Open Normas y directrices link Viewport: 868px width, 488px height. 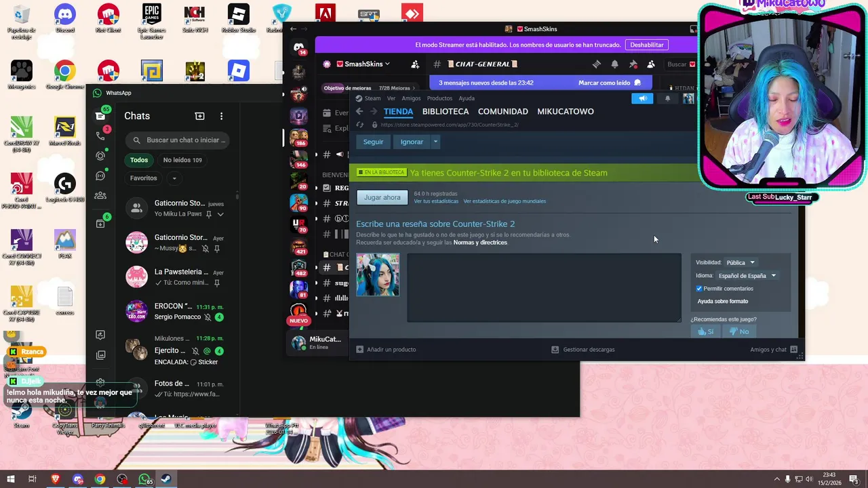(480, 243)
